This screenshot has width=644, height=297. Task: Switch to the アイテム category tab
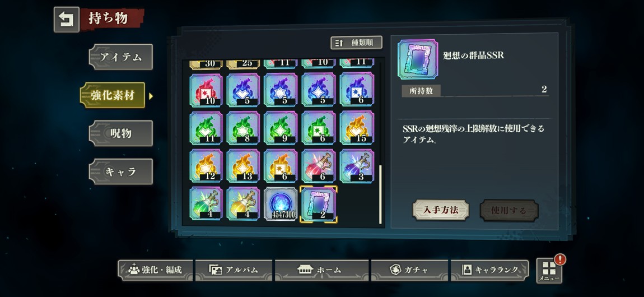tap(121, 57)
